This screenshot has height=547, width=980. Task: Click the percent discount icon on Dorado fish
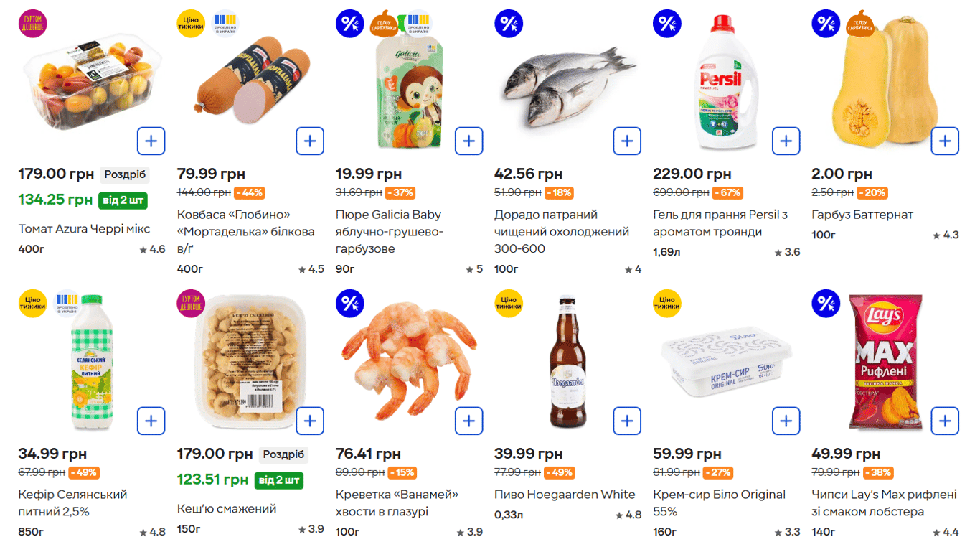pos(510,23)
